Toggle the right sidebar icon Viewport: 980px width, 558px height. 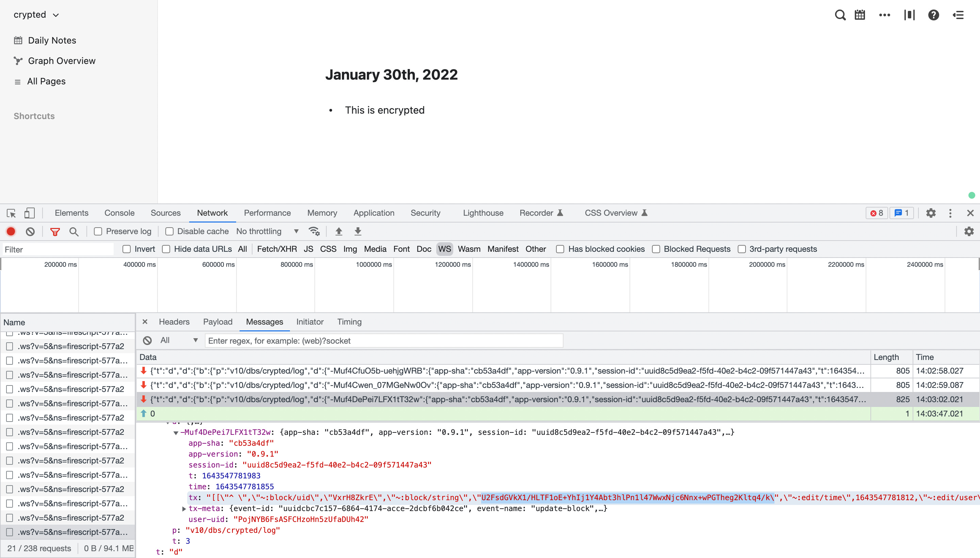click(958, 15)
